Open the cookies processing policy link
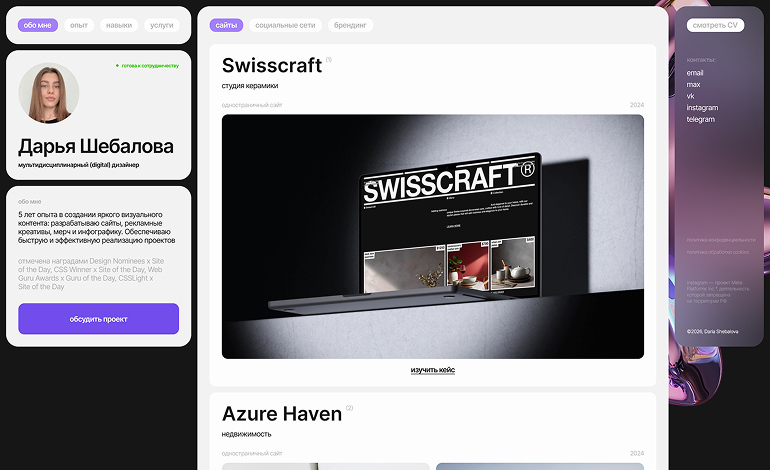770x470 pixels. [717, 252]
